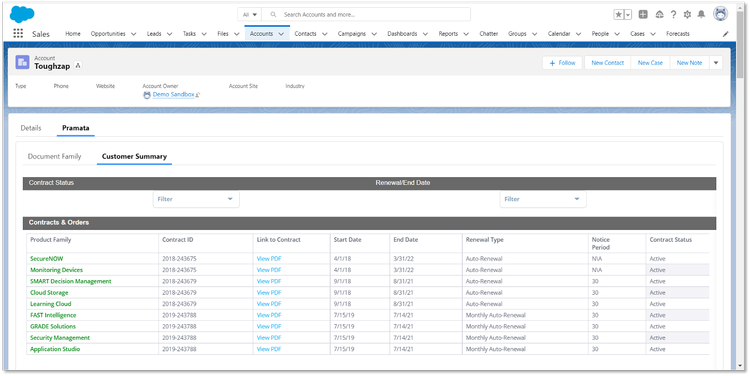
Task: Click the pencil icon to edit navigation
Action: tap(726, 34)
